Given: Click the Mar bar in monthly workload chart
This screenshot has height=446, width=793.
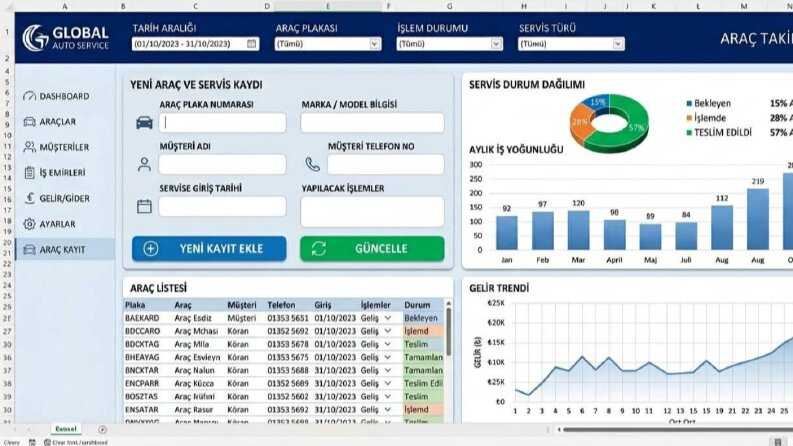Looking at the screenshot, I should [578, 230].
